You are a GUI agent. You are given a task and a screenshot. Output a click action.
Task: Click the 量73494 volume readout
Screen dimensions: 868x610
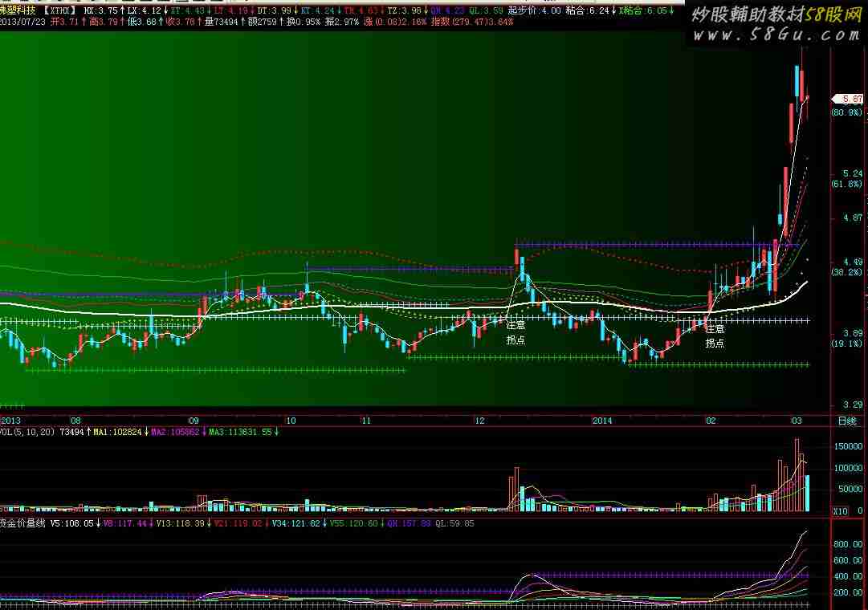[x=221, y=22]
